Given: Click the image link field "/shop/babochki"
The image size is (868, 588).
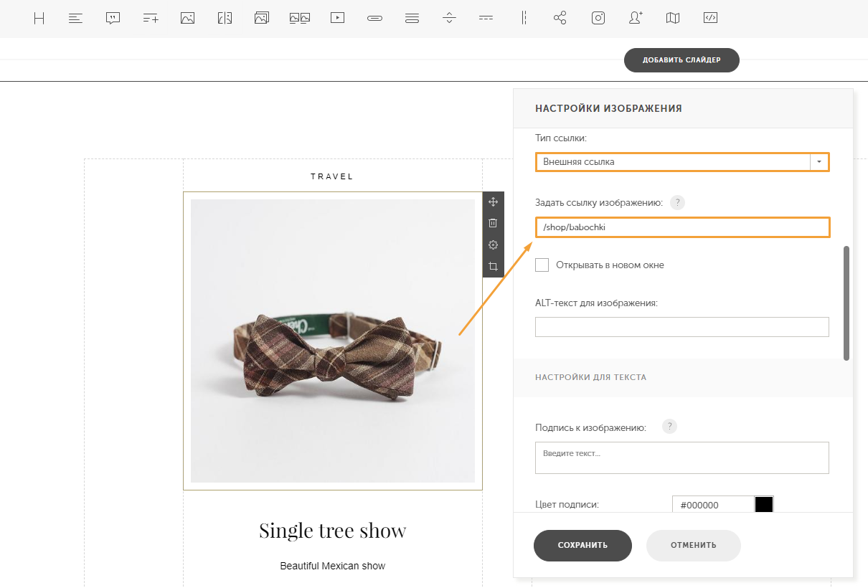Looking at the screenshot, I should 681,227.
